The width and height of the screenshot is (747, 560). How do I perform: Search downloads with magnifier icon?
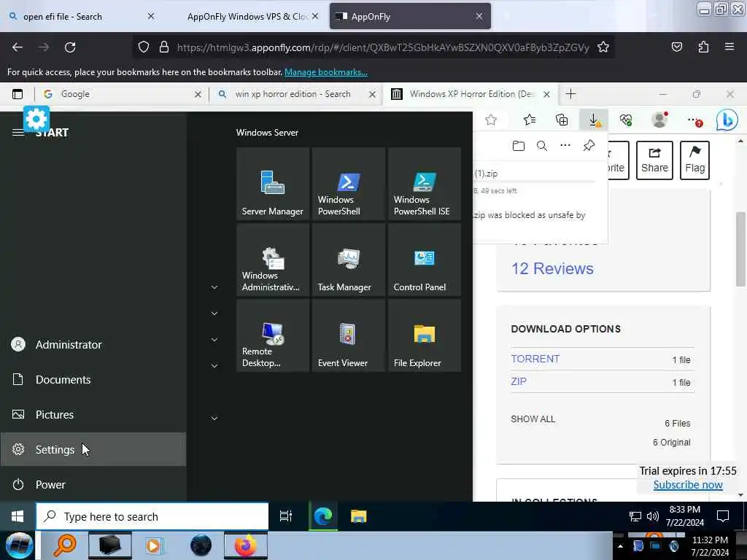pos(542,146)
